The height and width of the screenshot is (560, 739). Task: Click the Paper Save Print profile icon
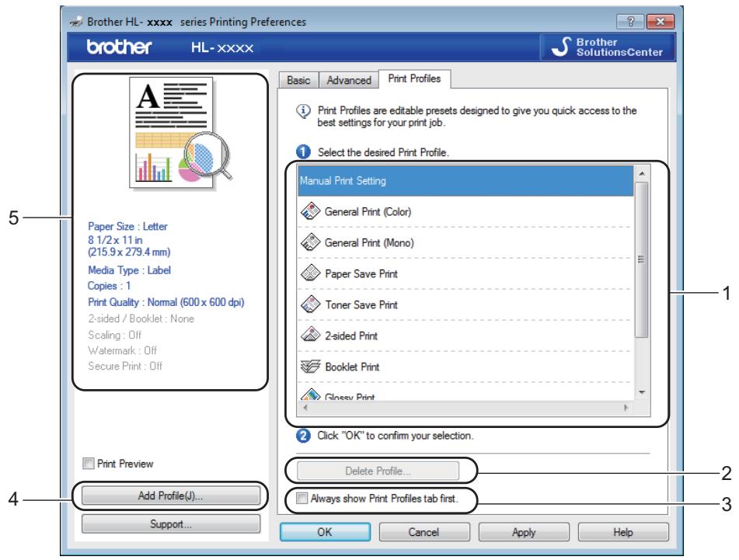click(x=311, y=273)
